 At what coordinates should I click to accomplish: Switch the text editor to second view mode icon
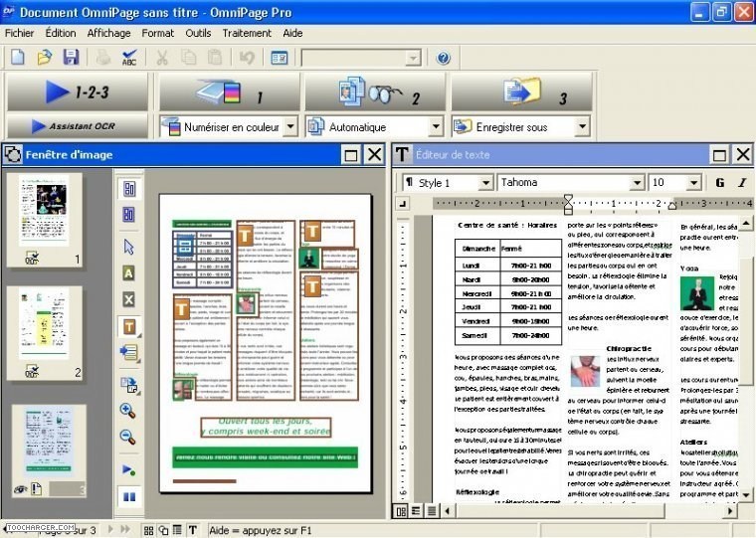[x=416, y=511]
